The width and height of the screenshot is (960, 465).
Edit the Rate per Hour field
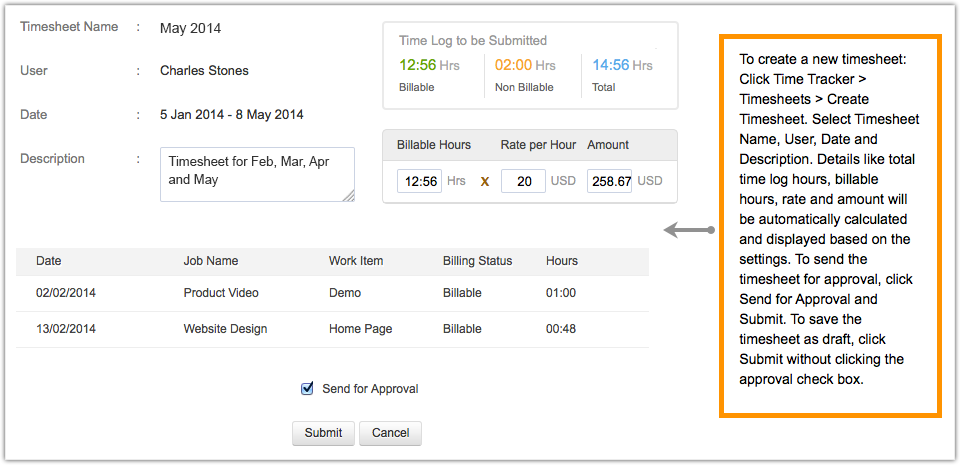522,182
